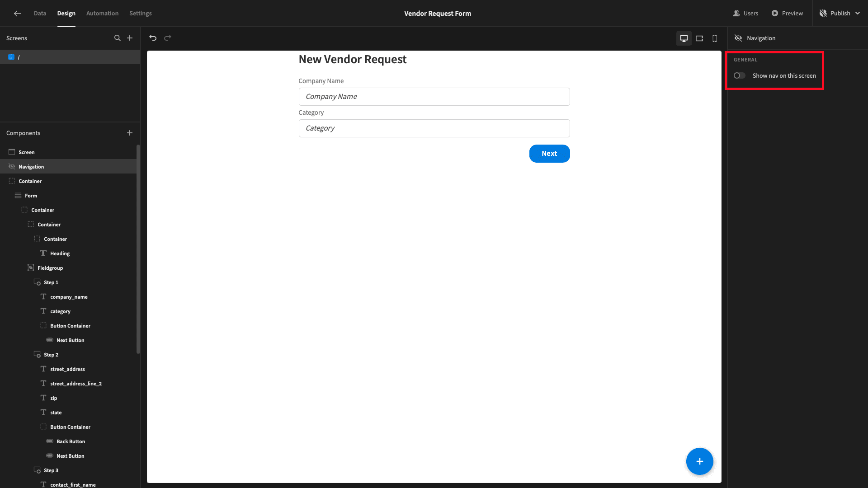The height and width of the screenshot is (488, 868).
Task: Click the floating add element button
Action: click(x=700, y=460)
